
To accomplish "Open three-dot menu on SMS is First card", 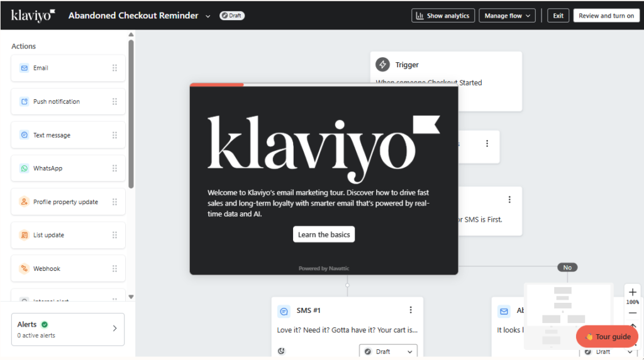I will click(x=509, y=200).
